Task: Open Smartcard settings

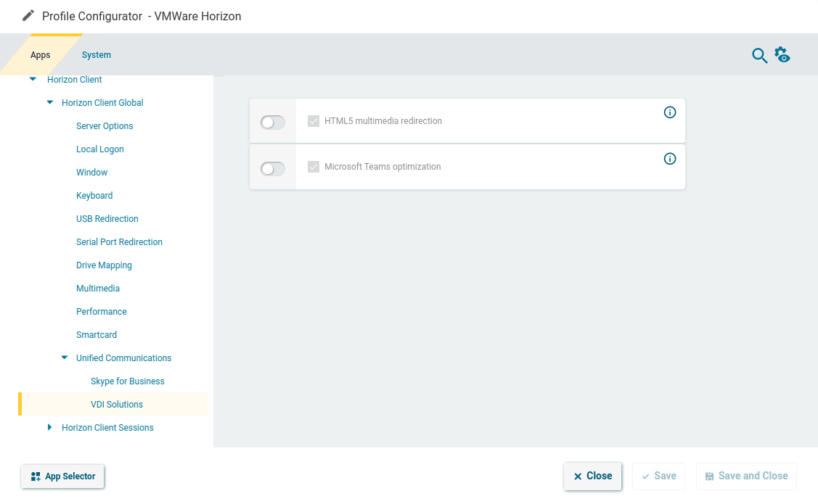Action: coord(97,334)
